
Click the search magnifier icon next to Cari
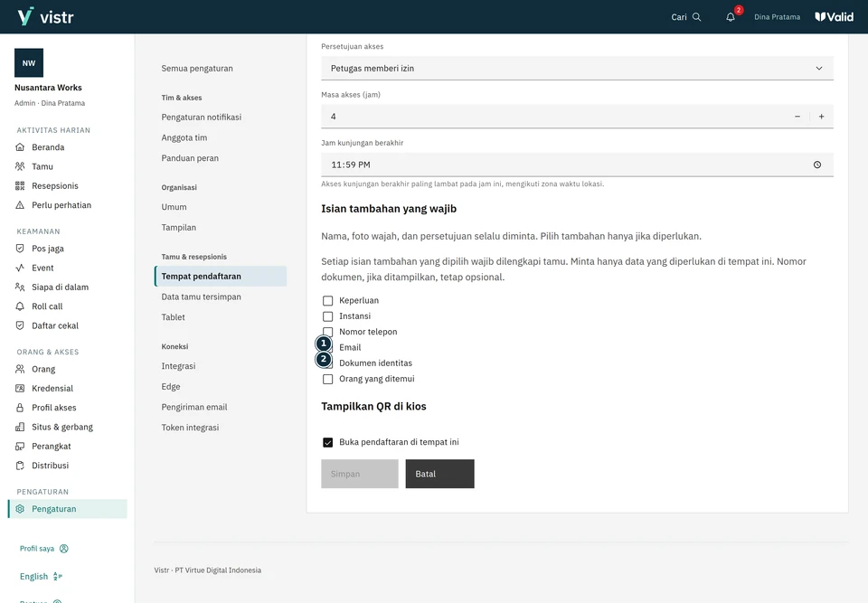pyautogui.click(x=697, y=17)
